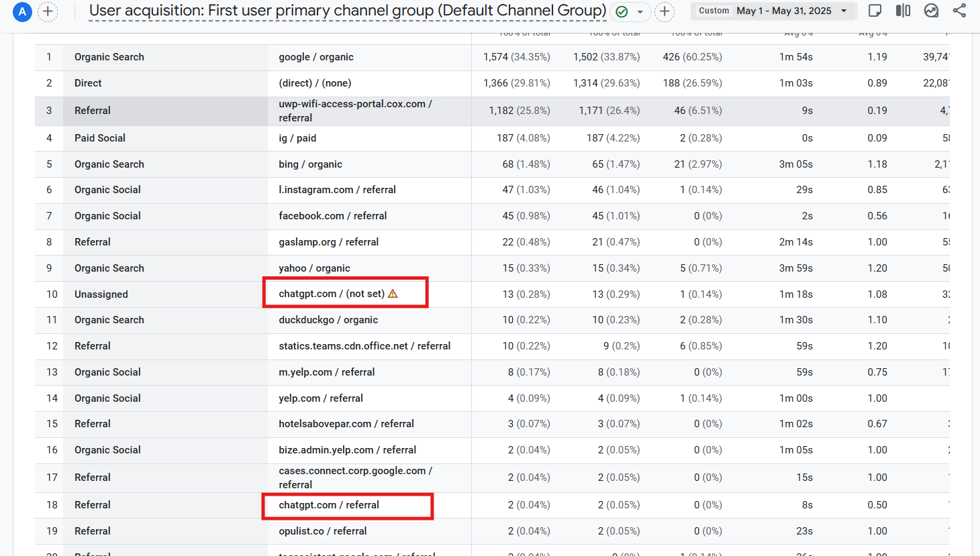Click 'hotelsabovepar.com / referral' cell
This screenshot has height=556, width=980.
click(346, 424)
